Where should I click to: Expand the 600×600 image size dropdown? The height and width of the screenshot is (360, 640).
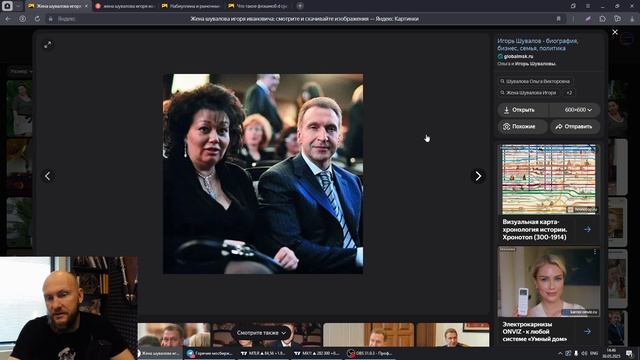pos(575,110)
